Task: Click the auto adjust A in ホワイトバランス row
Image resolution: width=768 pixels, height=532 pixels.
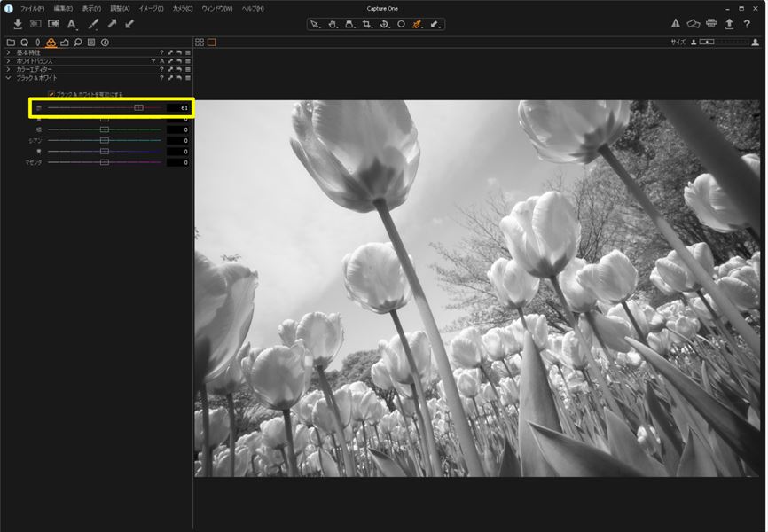Action: point(162,61)
